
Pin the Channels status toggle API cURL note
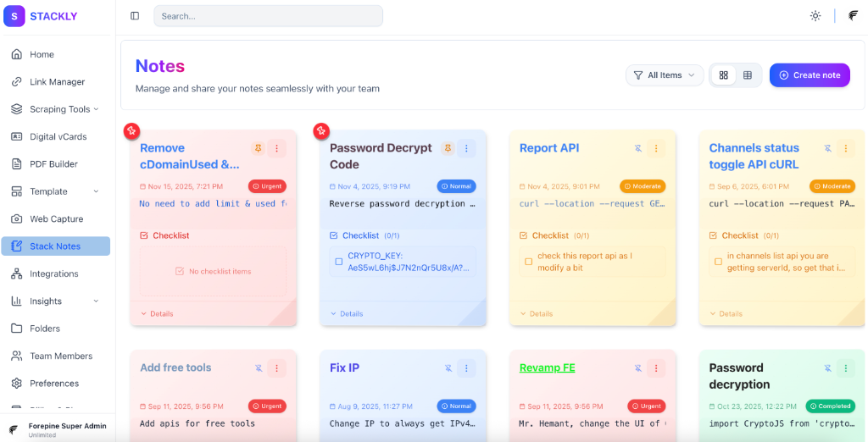click(827, 148)
